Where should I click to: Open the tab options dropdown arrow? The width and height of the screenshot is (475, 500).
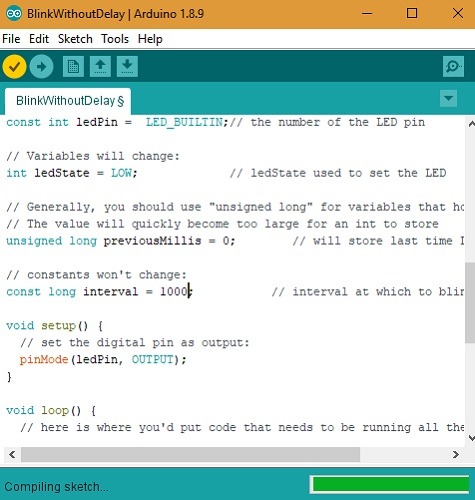[448, 98]
